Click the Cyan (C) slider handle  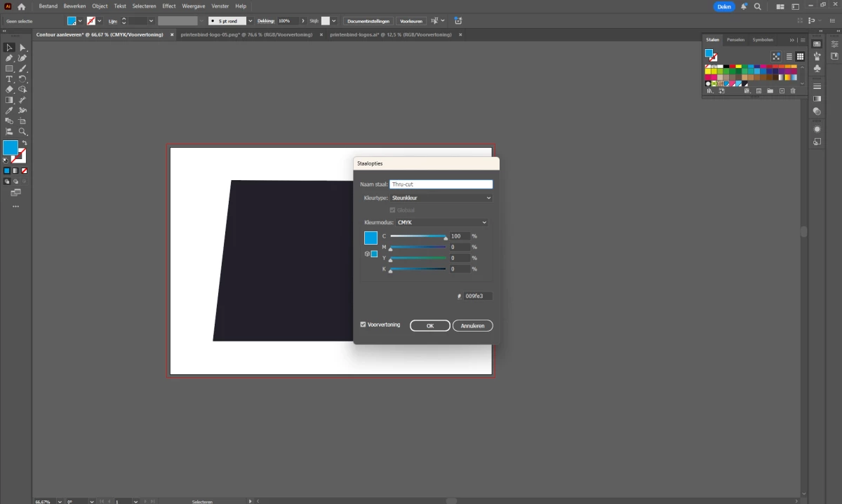446,238
